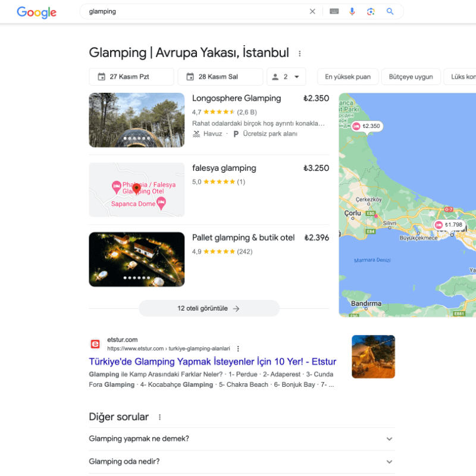Viewport: 476px width, 476px height.
Task: Open more options next to Glamping heading
Action: pos(300,54)
